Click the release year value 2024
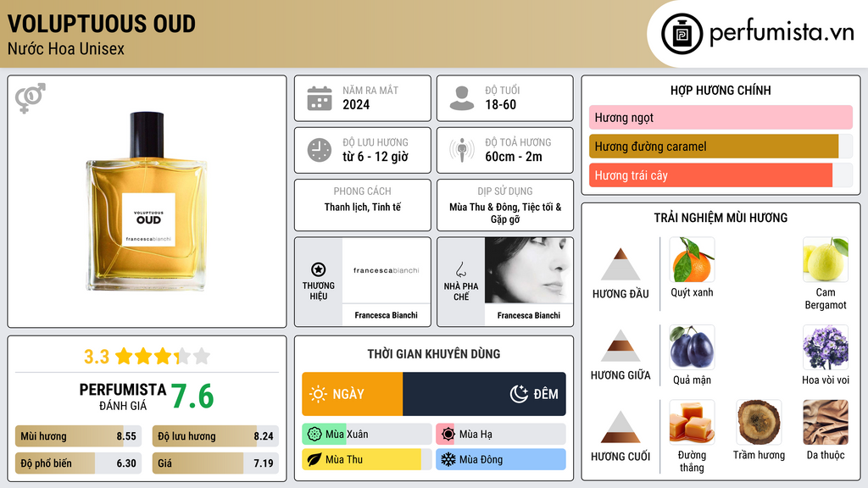This screenshot has height=488, width=868. pos(356,104)
